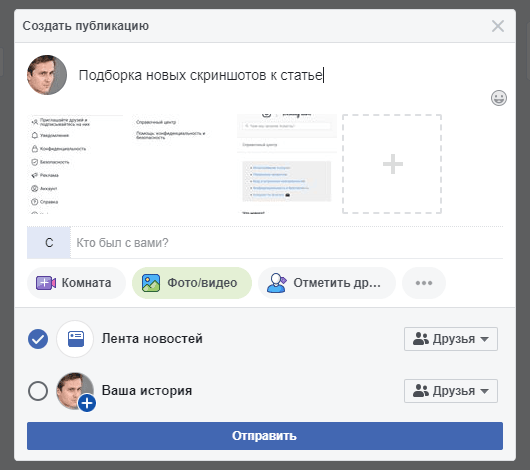Open the emoji picker smiley icon
The width and height of the screenshot is (530, 470).
[499, 98]
